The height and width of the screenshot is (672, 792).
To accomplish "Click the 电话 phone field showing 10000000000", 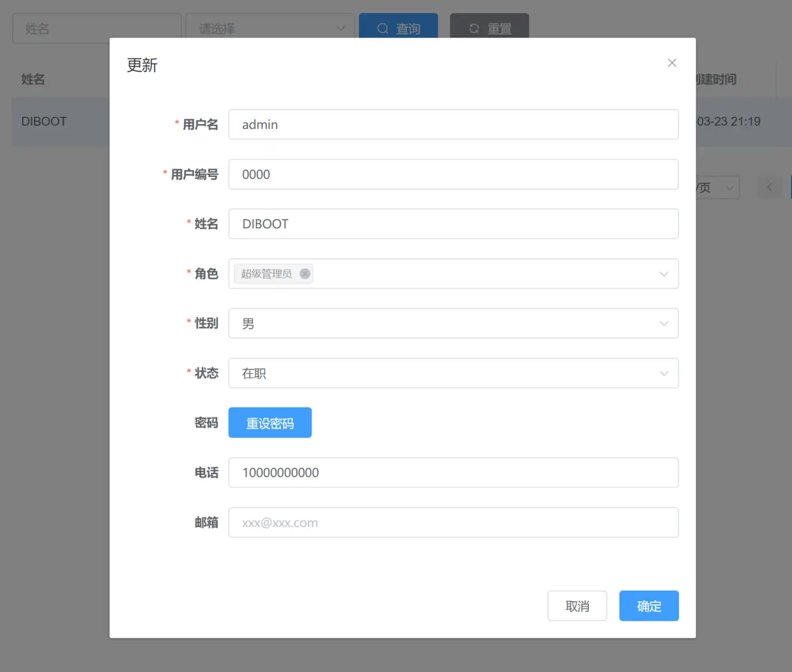I will click(x=453, y=472).
